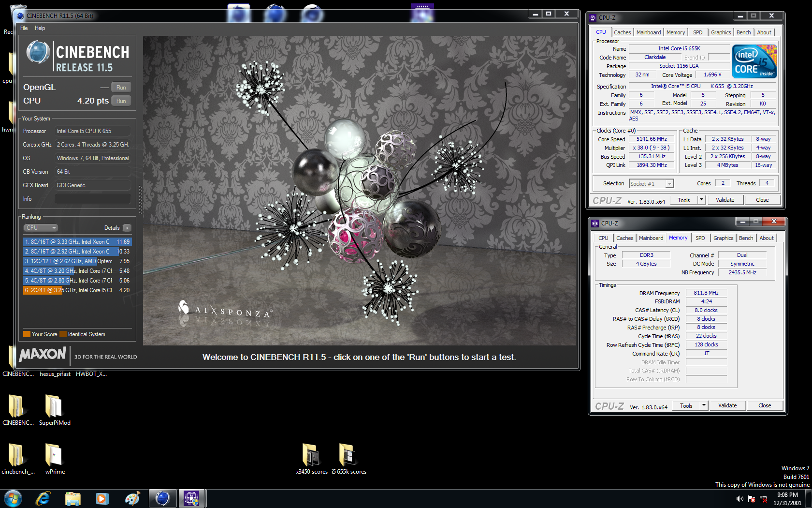Switch to Bench tab in lower CPU-Z window

[746, 238]
